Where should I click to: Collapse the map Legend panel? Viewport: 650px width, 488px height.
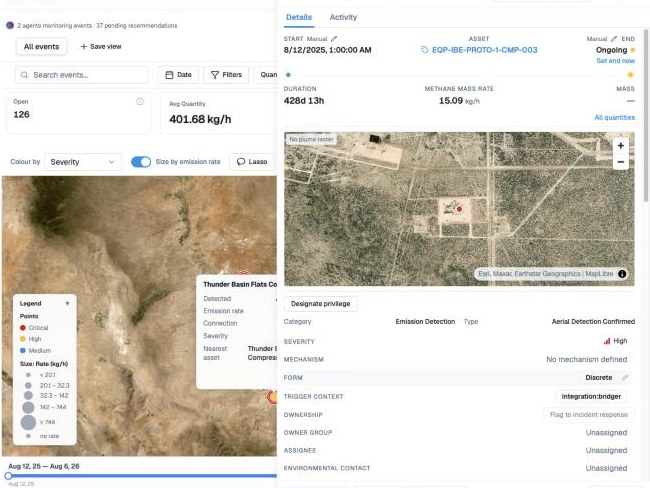pyautogui.click(x=67, y=304)
